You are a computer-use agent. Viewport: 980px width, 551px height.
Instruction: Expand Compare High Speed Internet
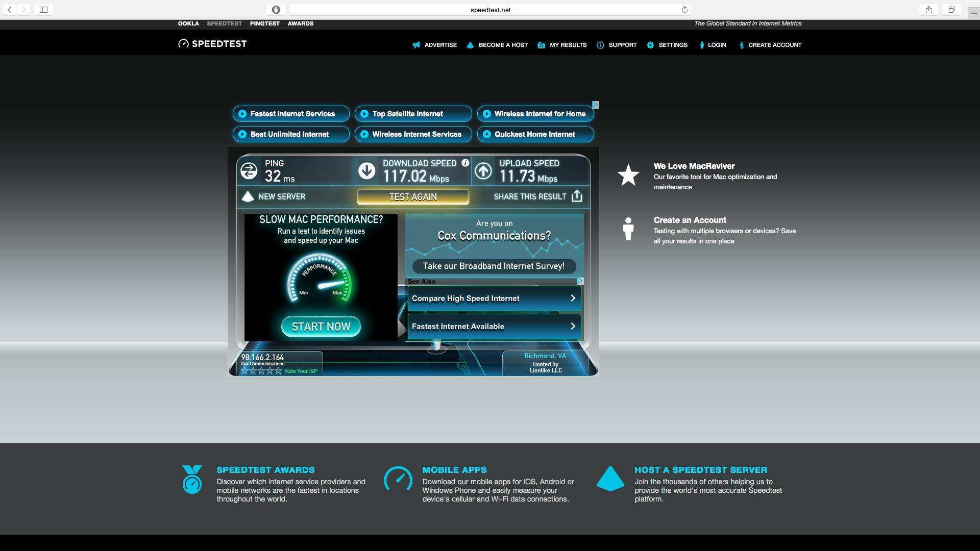493,298
